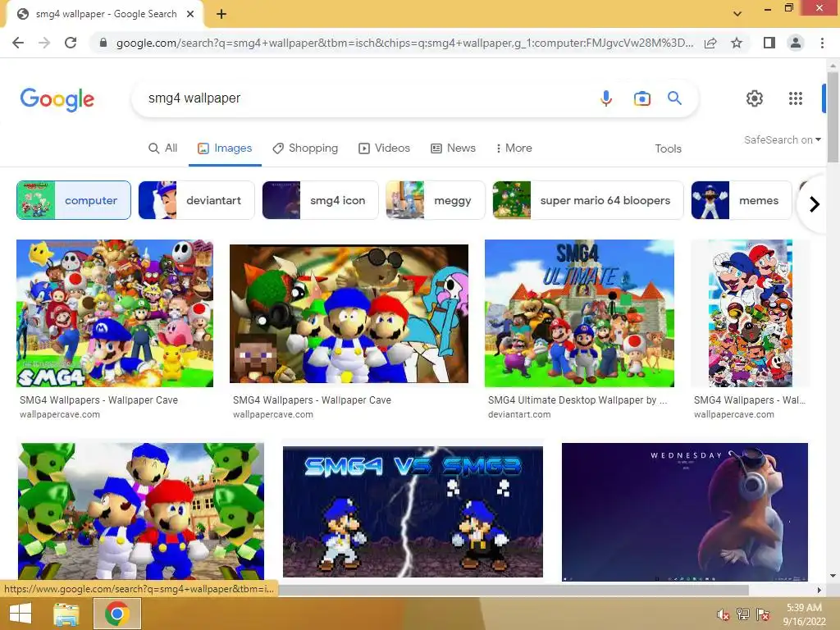Close the smg4 wallpaper tab

(190, 14)
